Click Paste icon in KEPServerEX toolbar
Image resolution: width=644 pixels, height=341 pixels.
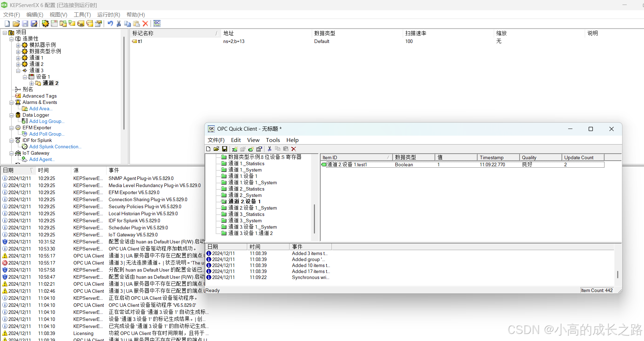136,24
